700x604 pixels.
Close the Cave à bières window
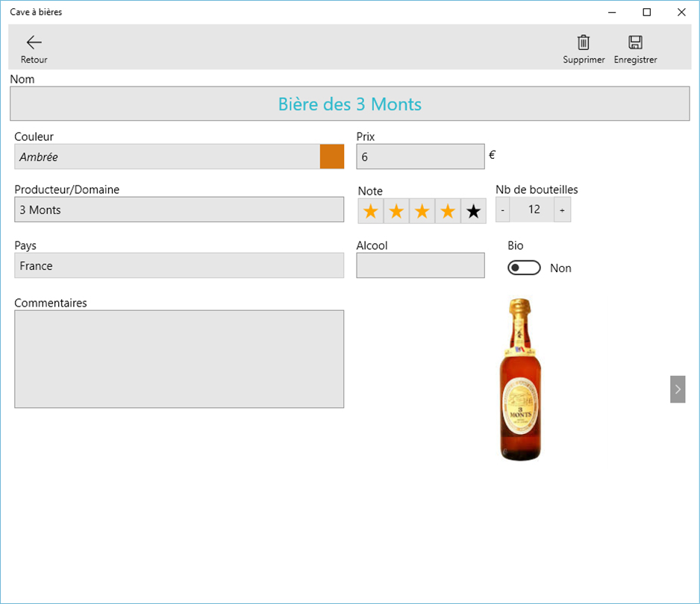click(681, 12)
